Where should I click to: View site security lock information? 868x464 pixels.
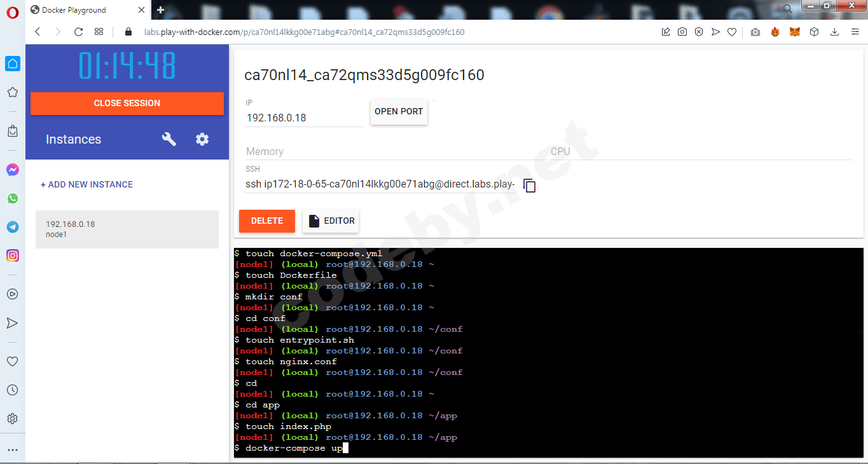point(128,32)
